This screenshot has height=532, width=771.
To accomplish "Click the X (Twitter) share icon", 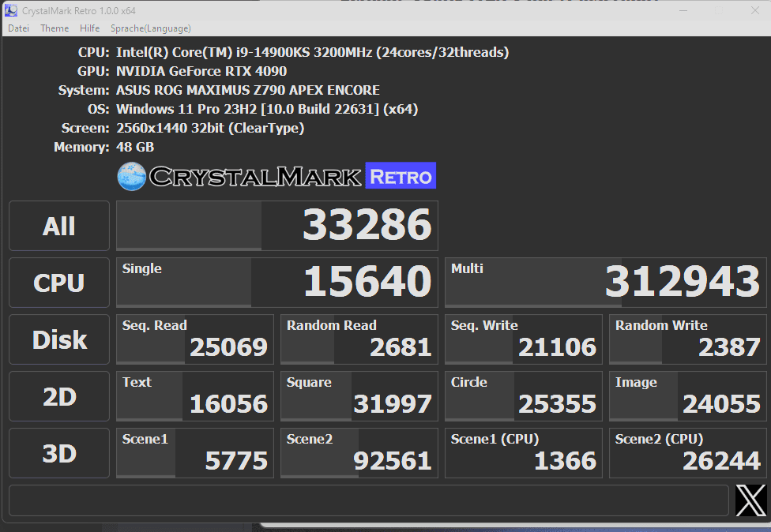I will tap(750, 500).
